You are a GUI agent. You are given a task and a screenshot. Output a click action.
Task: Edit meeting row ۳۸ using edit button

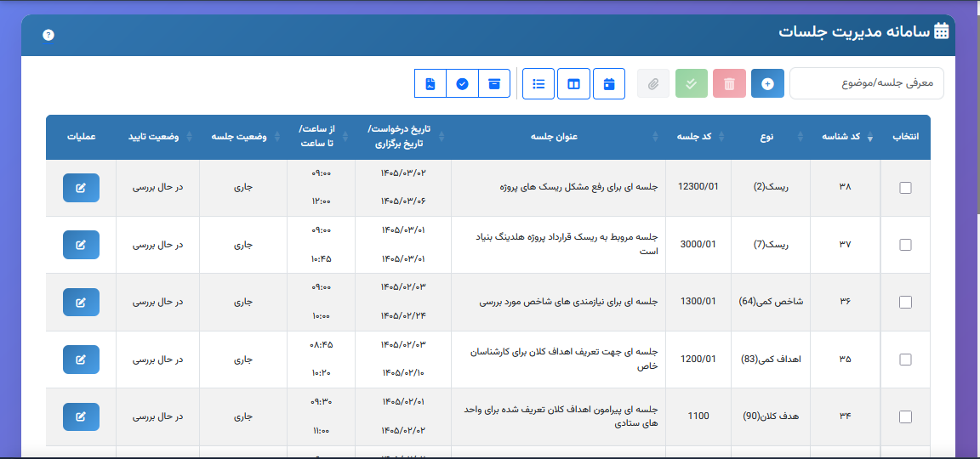[x=81, y=188]
